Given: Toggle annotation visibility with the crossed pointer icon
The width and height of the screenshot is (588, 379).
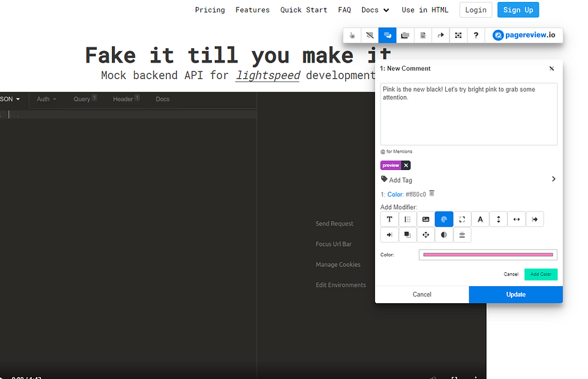Looking at the screenshot, I should (x=369, y=35).
